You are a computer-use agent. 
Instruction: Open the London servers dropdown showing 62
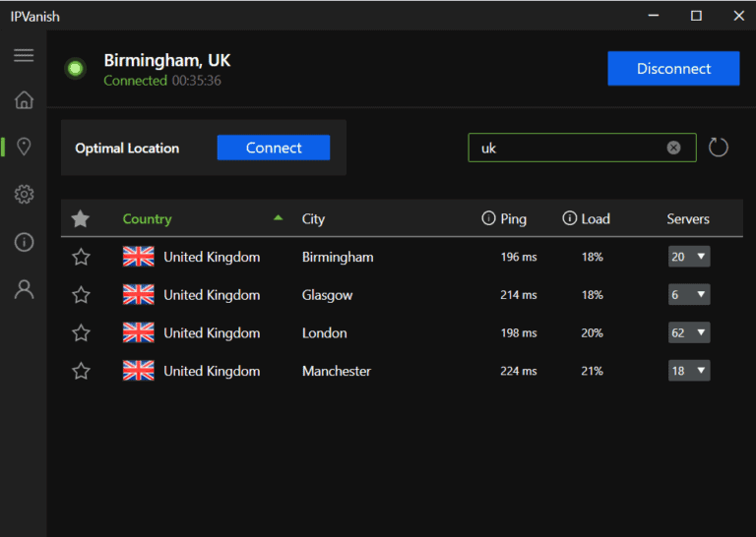point(689,332)
